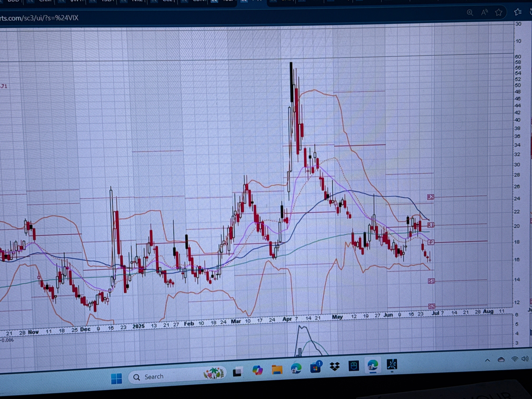Click the S1 support label on the chart
The height and width of the screenshot is (399, 532).
click(431, 281)
